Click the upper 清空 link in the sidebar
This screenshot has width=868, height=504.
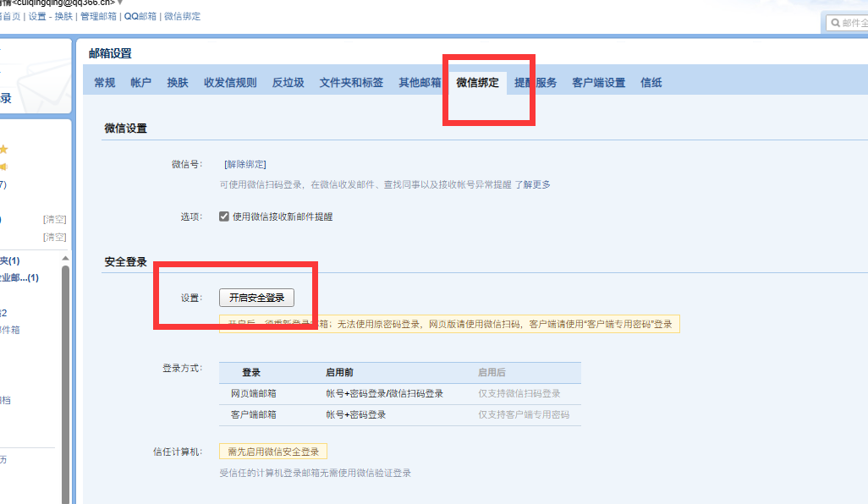(55, 219)
